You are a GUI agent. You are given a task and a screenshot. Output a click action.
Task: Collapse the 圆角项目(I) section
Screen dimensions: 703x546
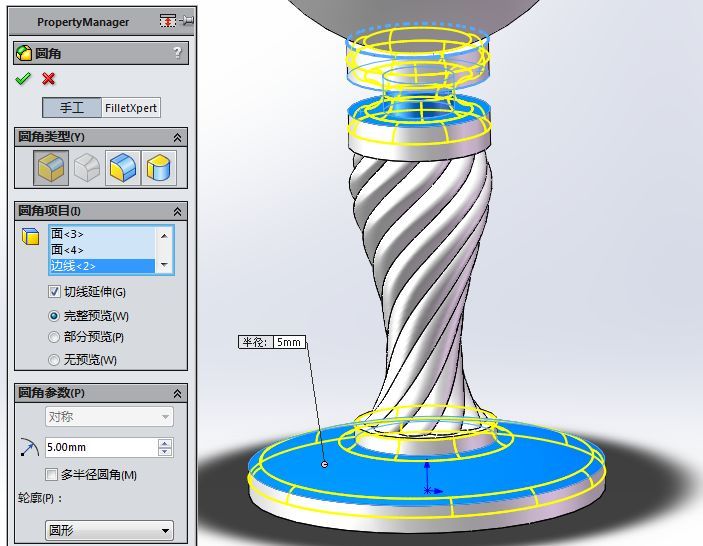(x=178, y=212)
